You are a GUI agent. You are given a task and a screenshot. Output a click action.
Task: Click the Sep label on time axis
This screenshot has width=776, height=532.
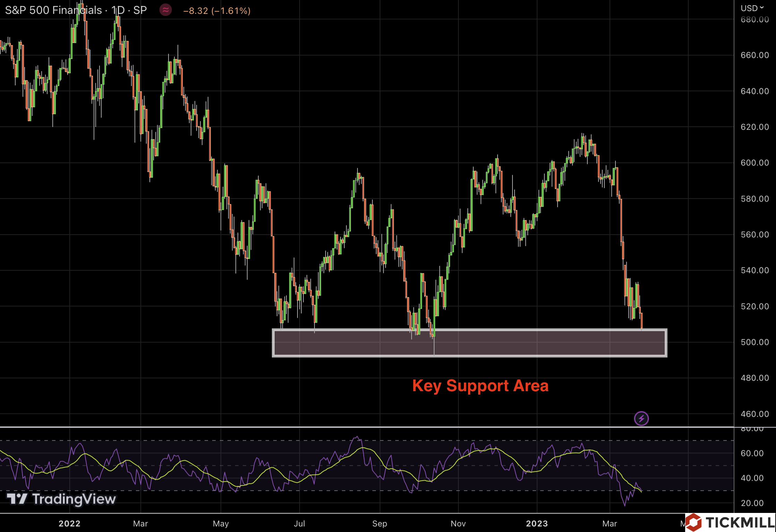(x=380, y=523)
